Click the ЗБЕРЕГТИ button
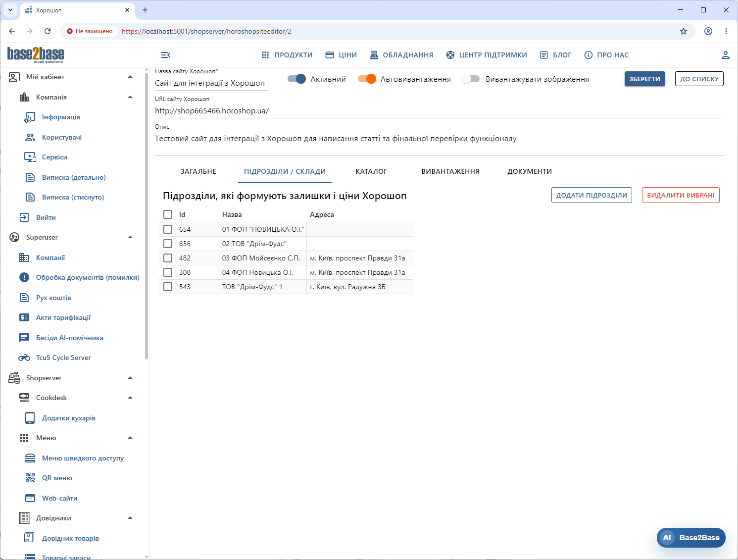The width and height of the screenshot is (738, 560). pos(645,79)
